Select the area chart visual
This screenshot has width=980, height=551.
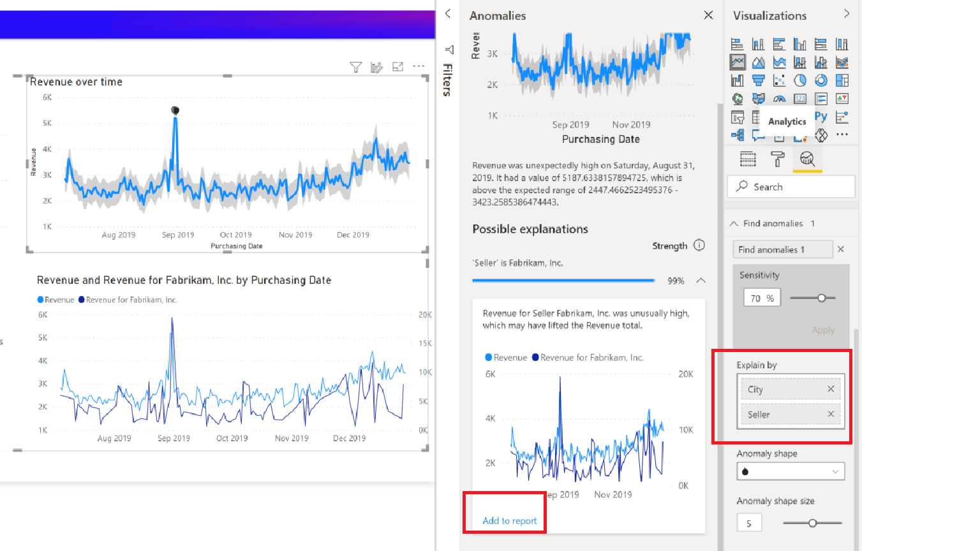(x=758, y=62)
